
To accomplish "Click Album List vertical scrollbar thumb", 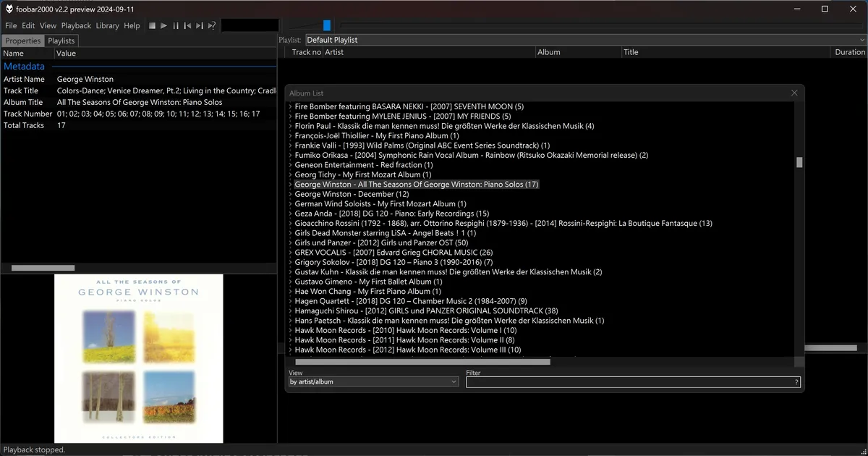I will click(x=799, y=162).
